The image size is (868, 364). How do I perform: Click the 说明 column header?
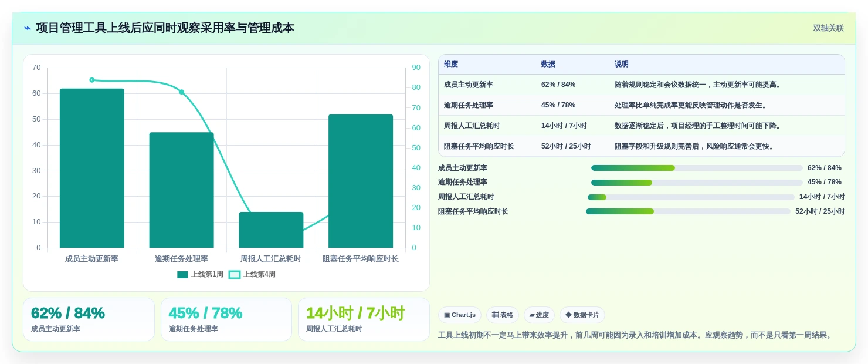click(622, 64)
